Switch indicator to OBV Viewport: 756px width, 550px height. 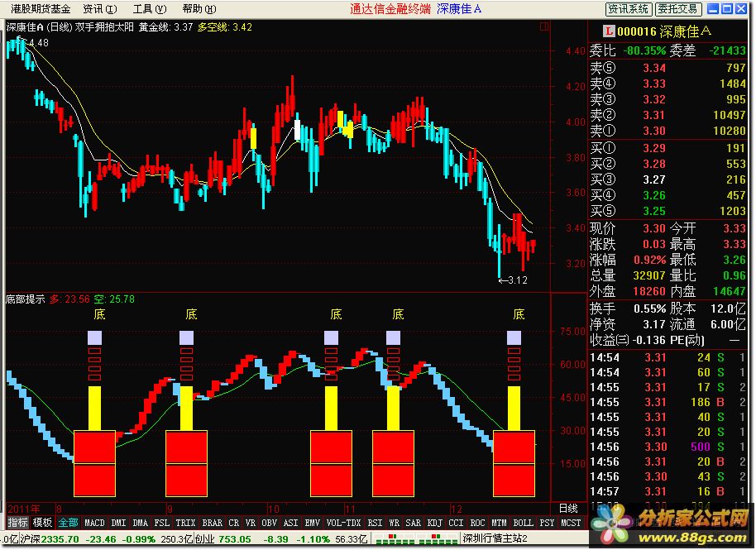[x=269, y=523]
